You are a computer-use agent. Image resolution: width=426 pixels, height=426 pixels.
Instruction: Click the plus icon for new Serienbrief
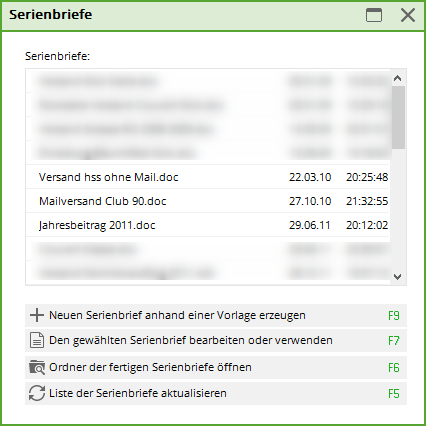point(37,315)
